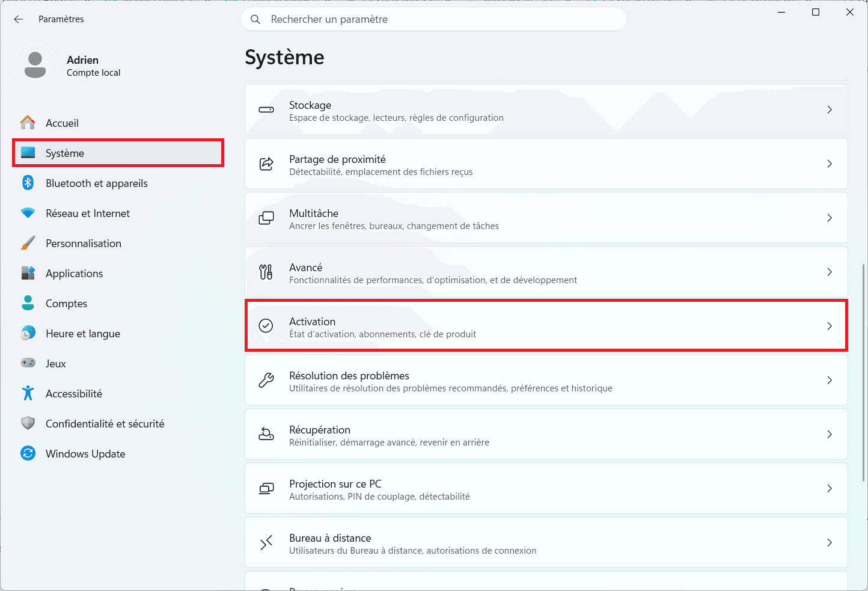The image size is (868, 591).
Task: Click the Récupération row chevron
Action: click(x=830, y=434)
